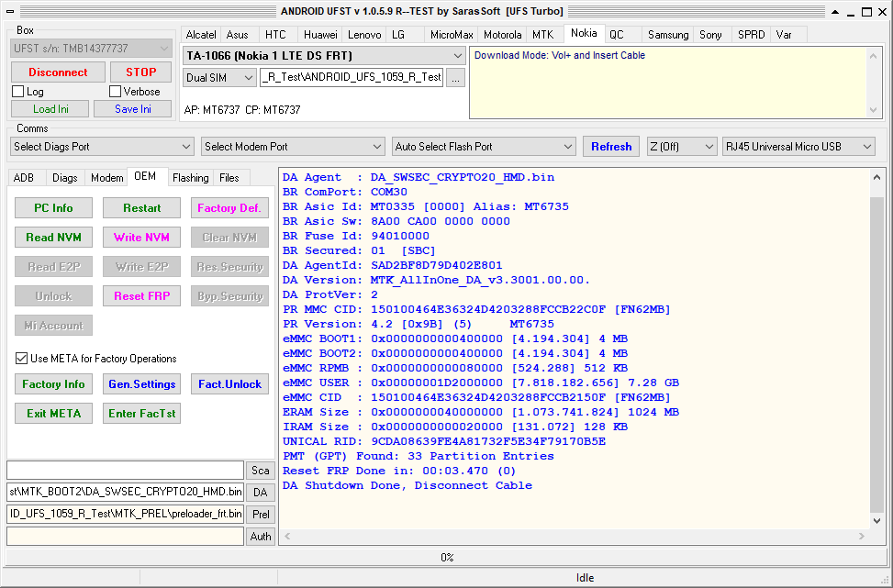Click the green Restart button
Viewport: 893px width, 588px height.
pyautogui.click(x=142, y=207)
